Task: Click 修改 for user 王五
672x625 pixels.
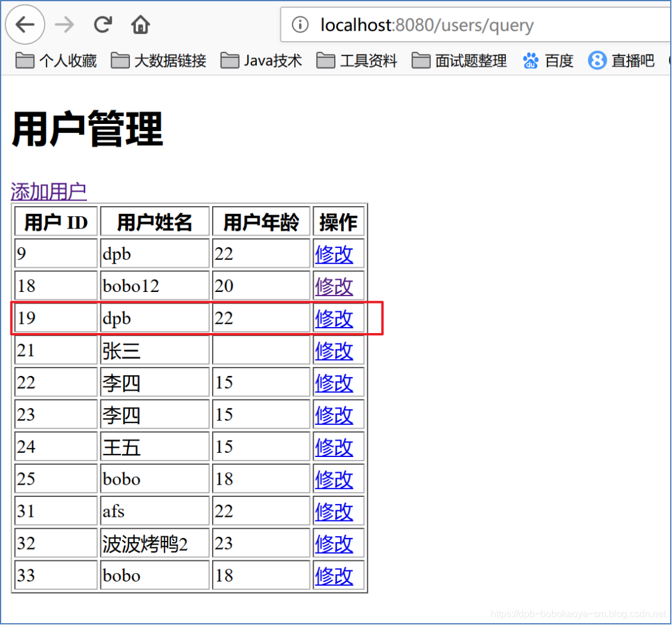Action: (x=334, y=447)
